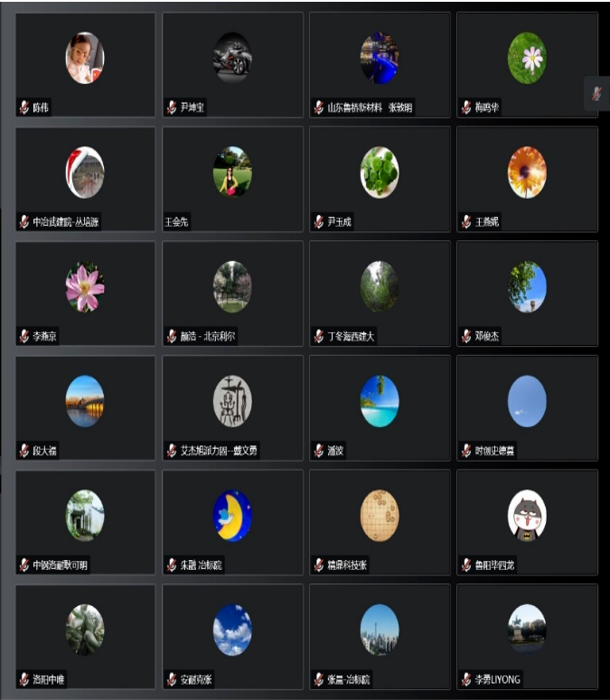The height and width of the screenshot is (700, 610).
Task: Toggle the floating mute button at right edge
Action: pyautogui.click(x=597, y=93)
